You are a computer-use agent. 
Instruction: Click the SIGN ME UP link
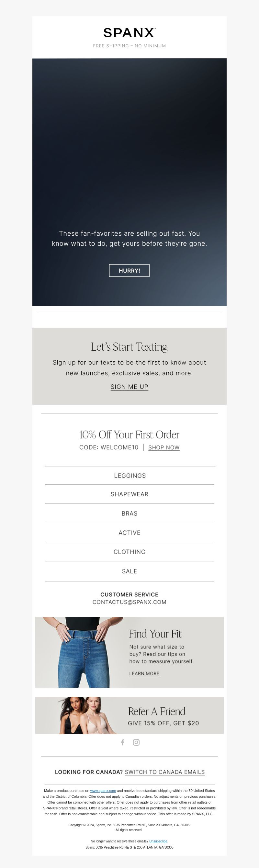129,387
